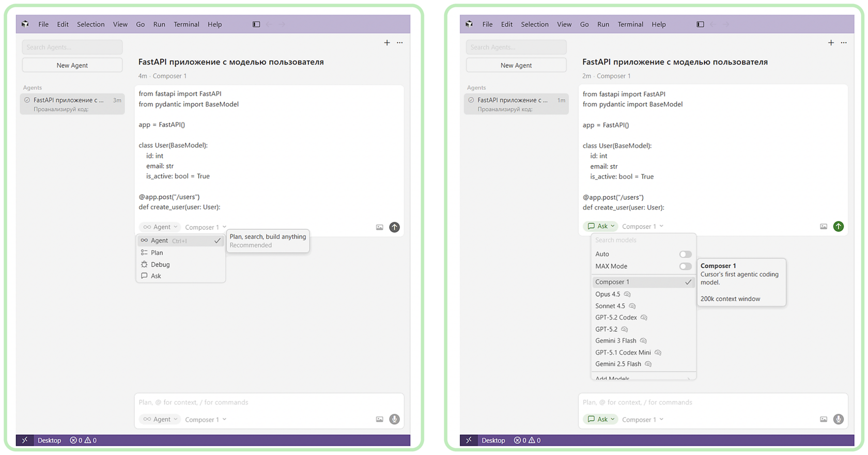Click green send arrow in right window message
Viewport: 868px width, 455px height.
pos(839,226)
